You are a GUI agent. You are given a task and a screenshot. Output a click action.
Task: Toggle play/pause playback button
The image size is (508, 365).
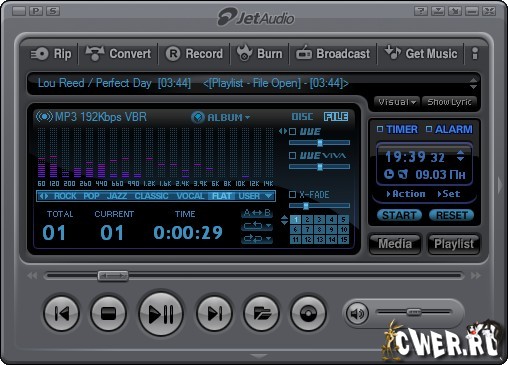click(x=161, y=313)
